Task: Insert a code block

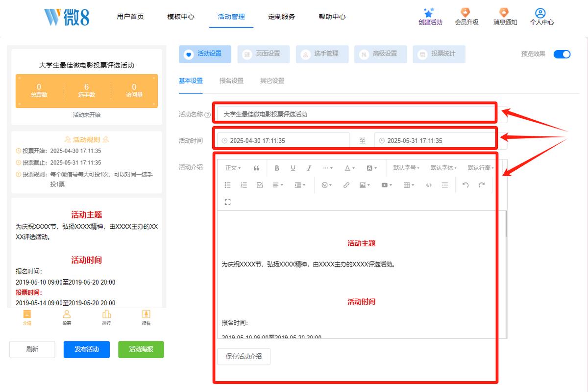Action: 429,185
